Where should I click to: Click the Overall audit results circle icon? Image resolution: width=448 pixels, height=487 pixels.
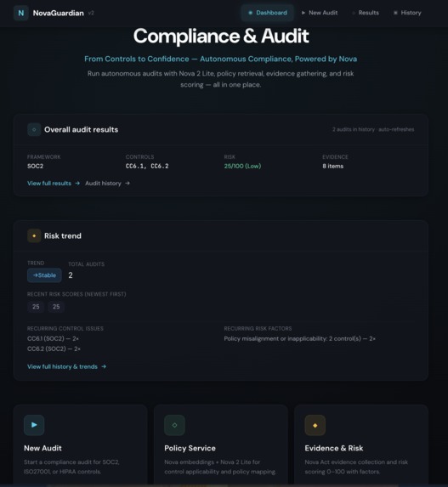tap(34, 129)
